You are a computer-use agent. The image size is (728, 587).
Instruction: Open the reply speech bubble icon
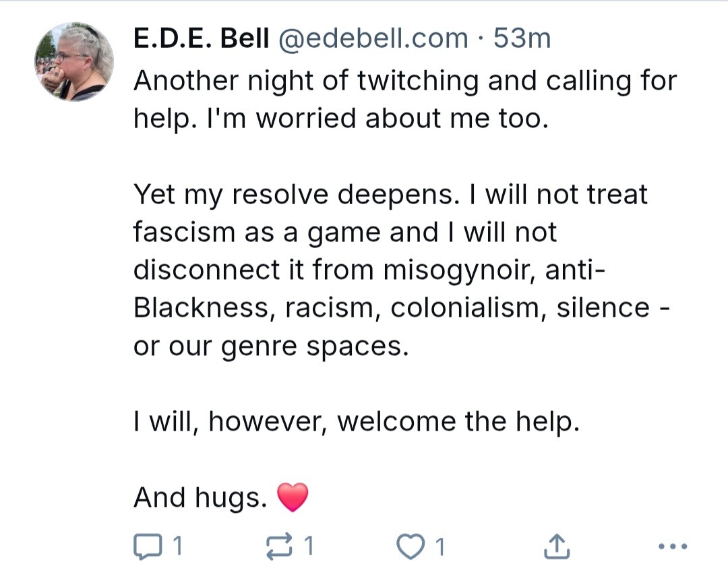pos(148,546)
